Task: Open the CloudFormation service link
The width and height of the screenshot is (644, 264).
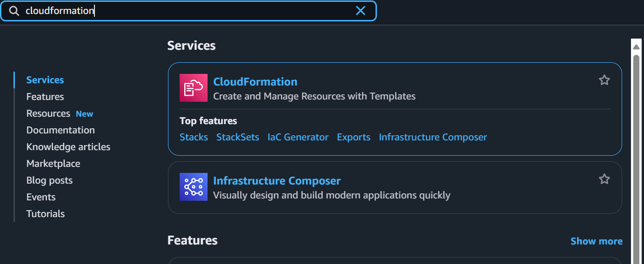Action: point(255,82)
